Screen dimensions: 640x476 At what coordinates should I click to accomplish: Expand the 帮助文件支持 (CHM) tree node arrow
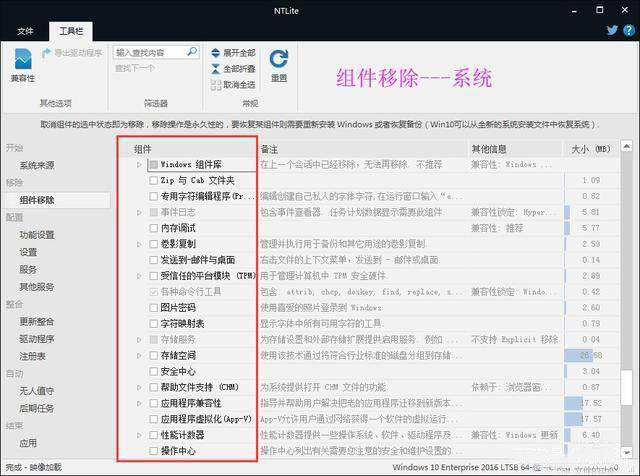(139, 387)
